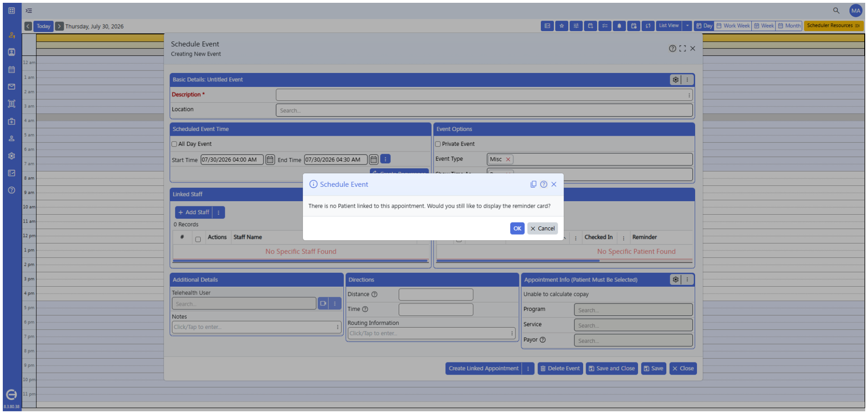Click the notifications bell toolbar icon

tap(619, 26)
